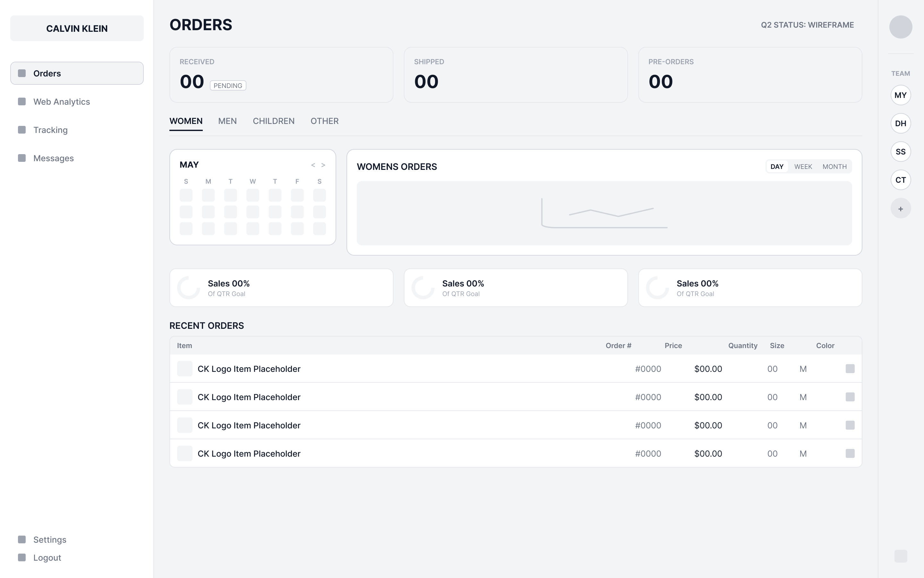Select first Saturday cell in MAY calendar

coord(319,195)
